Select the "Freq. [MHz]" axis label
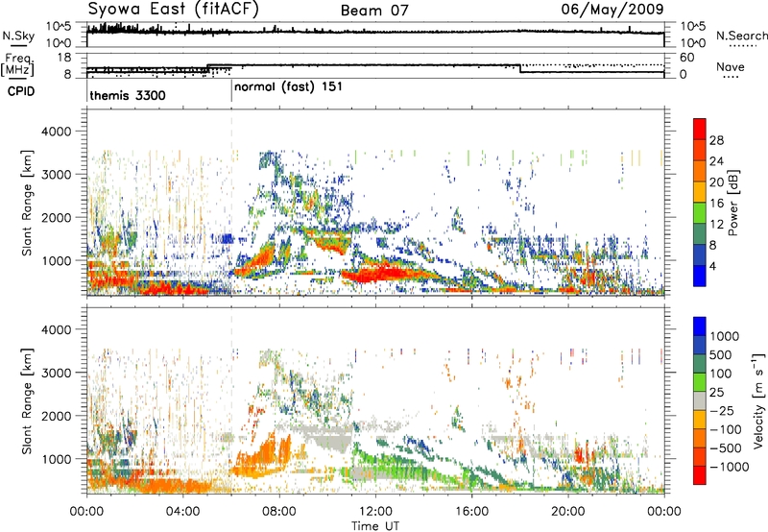Viewport: 768px width, 532px height. (17, 64)
